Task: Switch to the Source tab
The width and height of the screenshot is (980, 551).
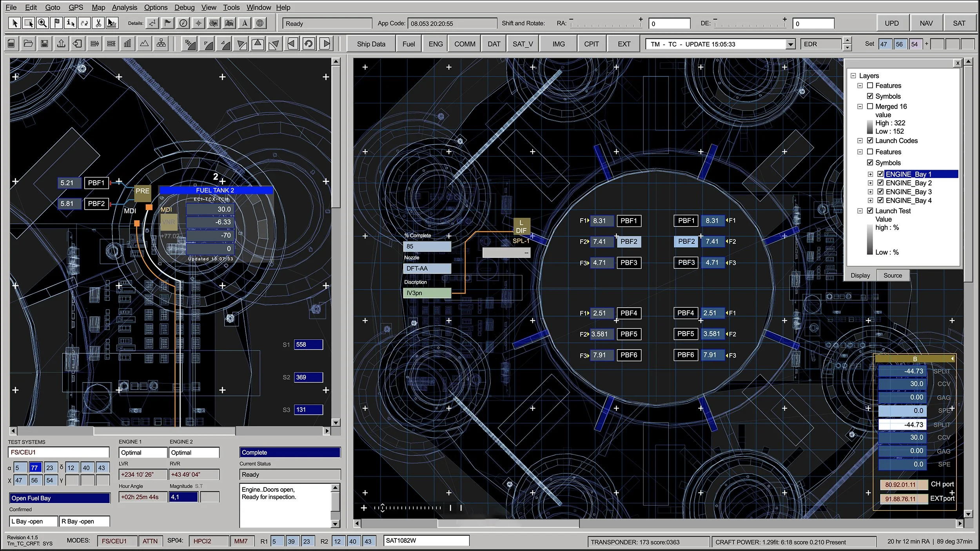Action: click(893, 275)
